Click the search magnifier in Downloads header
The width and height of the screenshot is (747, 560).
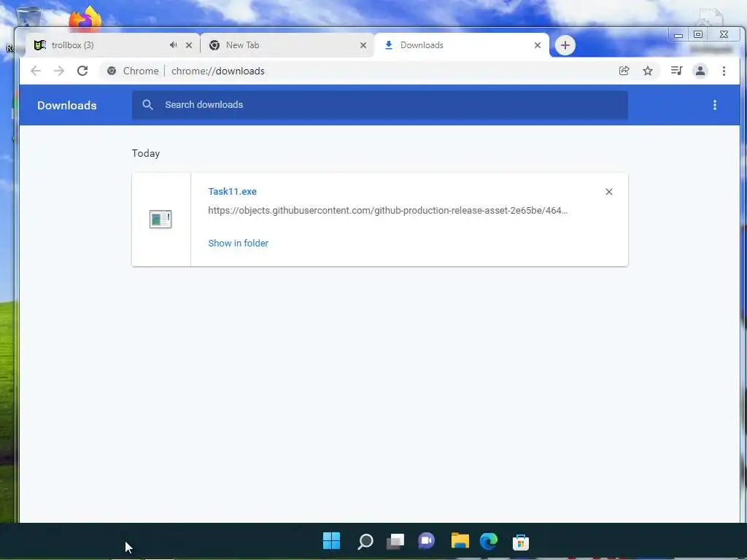[147, 105]
